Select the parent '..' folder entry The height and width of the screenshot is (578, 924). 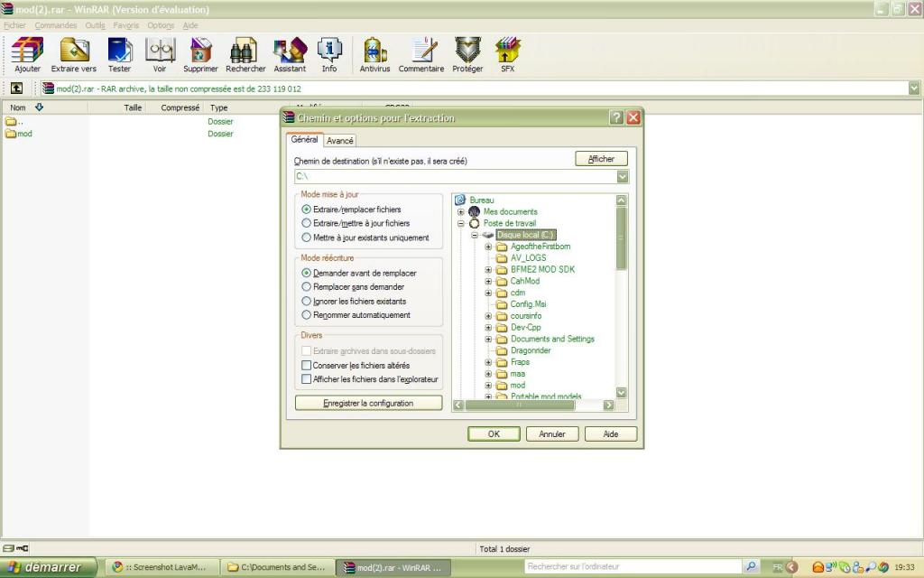click(14, 122)
